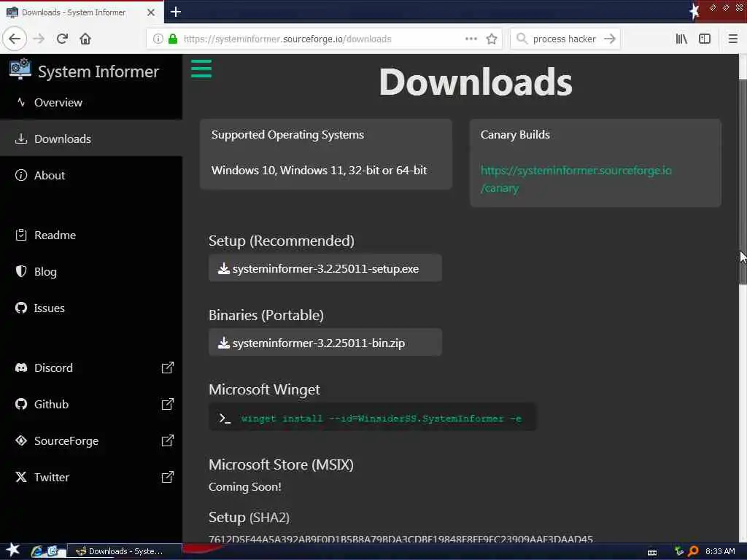Click external-link icon next to Github
This screenshot has height=560, width=747.
(x=168, y=404)
